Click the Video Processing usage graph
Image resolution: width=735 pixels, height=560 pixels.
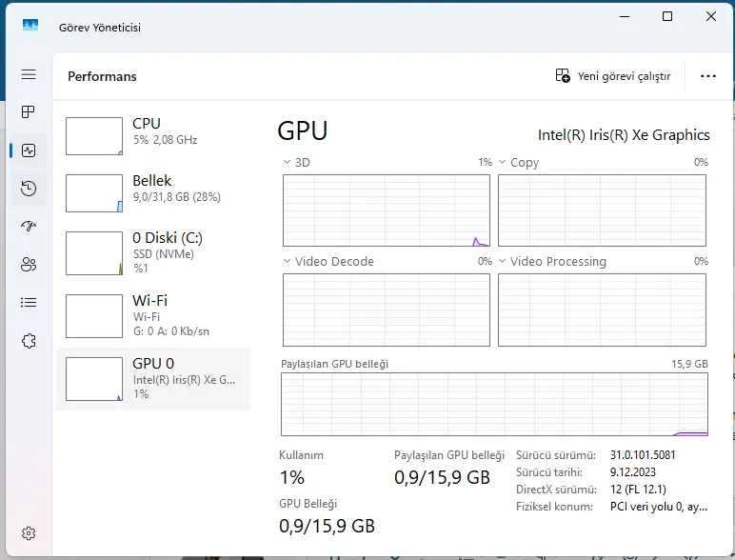[x=602, y=310]
